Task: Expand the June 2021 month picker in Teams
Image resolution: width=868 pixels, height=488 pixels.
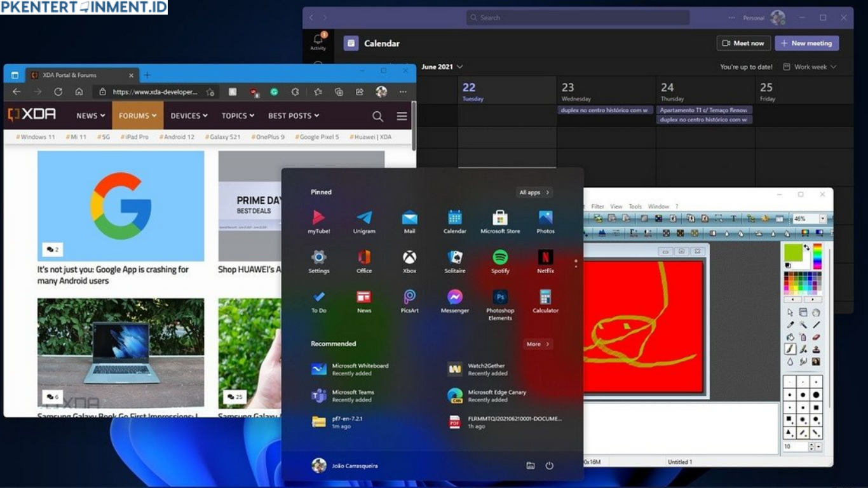Action: coord(442,67)
